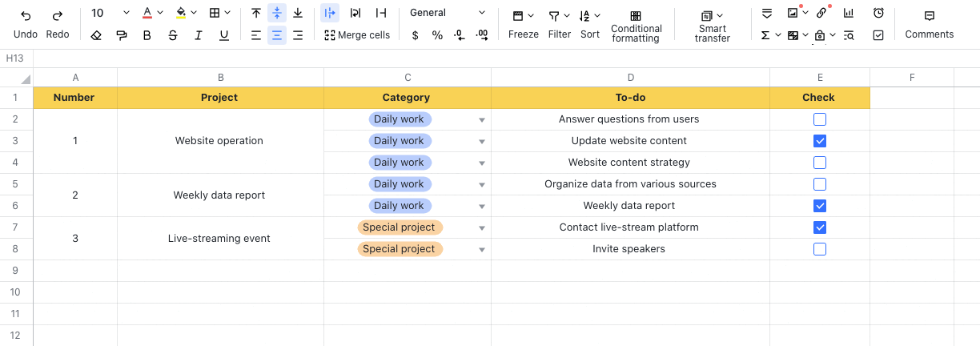Open the category dropdown in row 2

[x=482, y=120]
